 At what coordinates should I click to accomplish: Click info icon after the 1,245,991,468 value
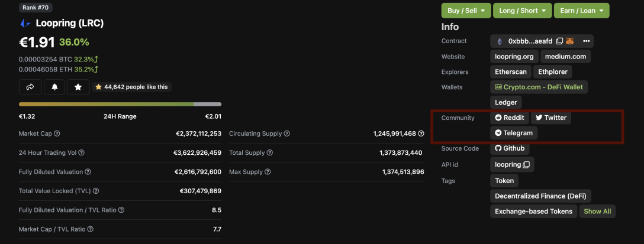pyautogui.click(x=421, y=134)
